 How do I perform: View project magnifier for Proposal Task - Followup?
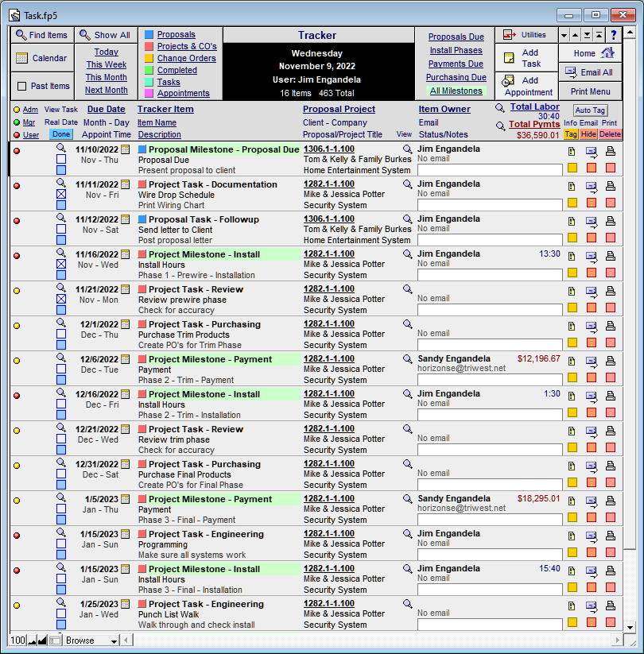(407, 219)
